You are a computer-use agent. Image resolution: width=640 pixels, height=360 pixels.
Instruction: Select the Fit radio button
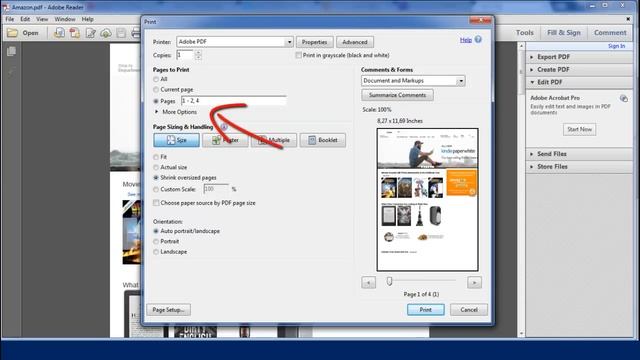[156, 157]
